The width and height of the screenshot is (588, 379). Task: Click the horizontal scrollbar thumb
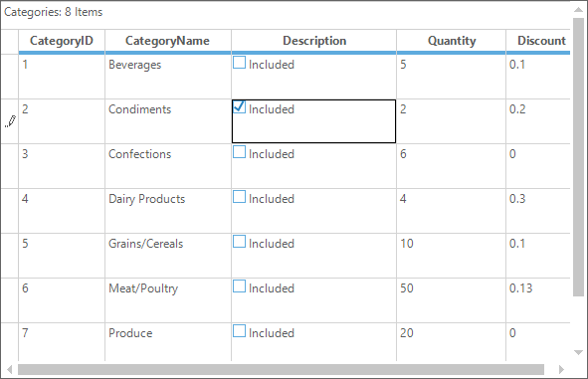click(x=281, y=369)
